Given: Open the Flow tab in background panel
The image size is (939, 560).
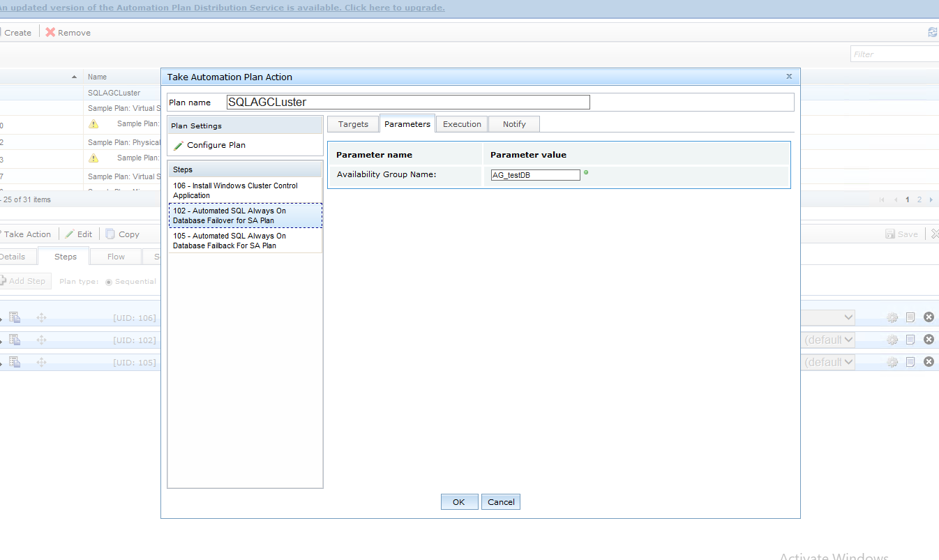Looking at the screenshot, I should [116, 257].
